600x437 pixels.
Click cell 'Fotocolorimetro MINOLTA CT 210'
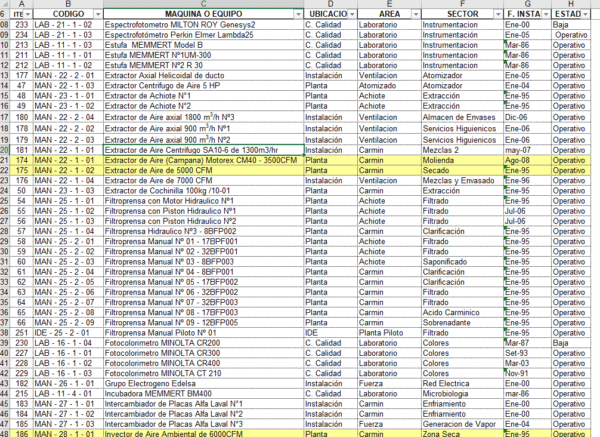click(x=204, y=373)
